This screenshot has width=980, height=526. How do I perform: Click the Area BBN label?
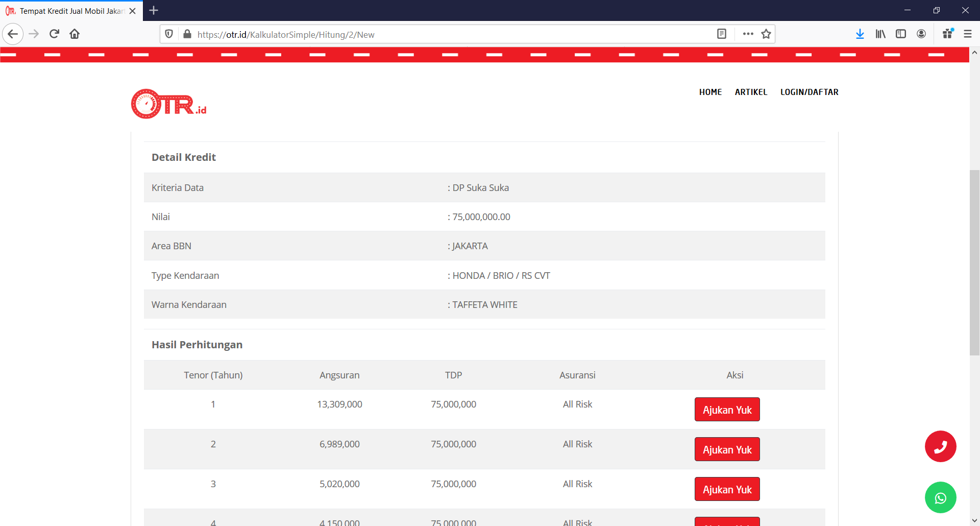[171, 246]
